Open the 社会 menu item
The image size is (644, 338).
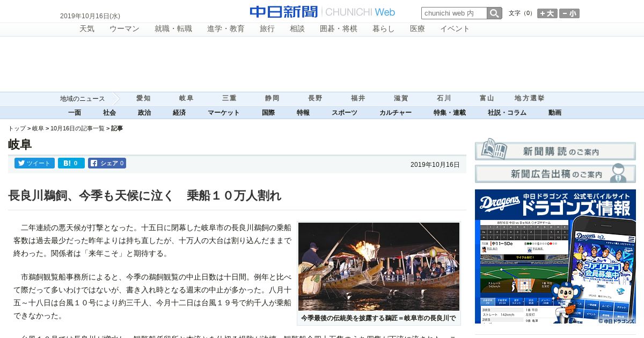point(109,113)
